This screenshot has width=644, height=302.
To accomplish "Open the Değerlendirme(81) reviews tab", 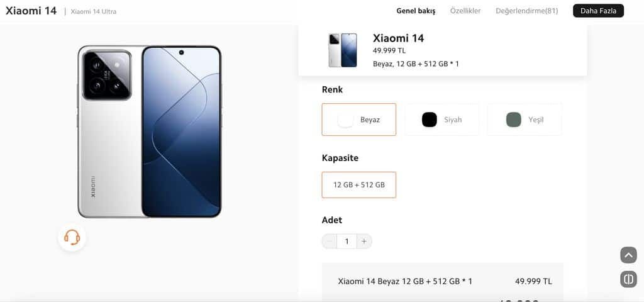I will (x=527, y=11).
